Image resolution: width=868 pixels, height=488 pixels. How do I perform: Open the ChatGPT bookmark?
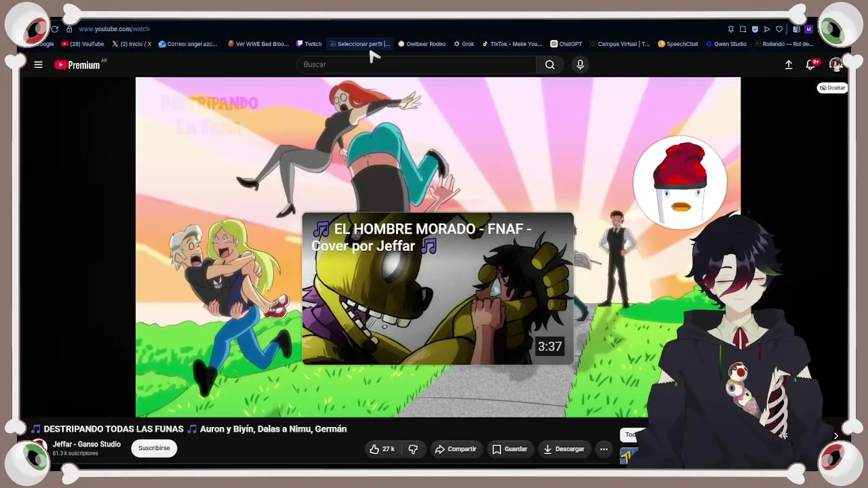(x=566, y=44)
